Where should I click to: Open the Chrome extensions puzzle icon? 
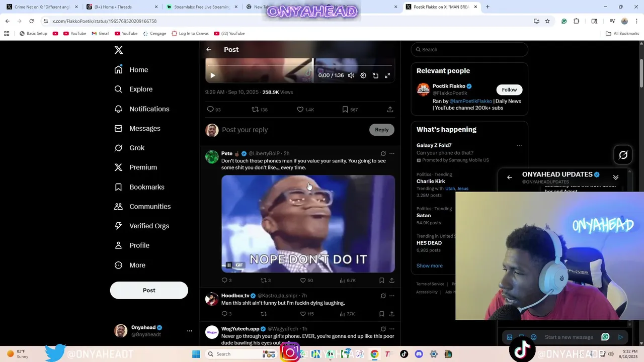coord(577,21)
